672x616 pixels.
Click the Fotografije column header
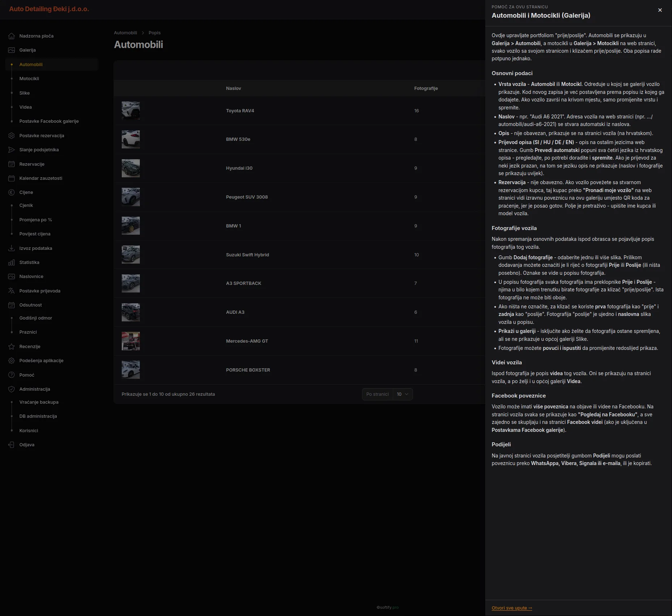click(426, 88)
